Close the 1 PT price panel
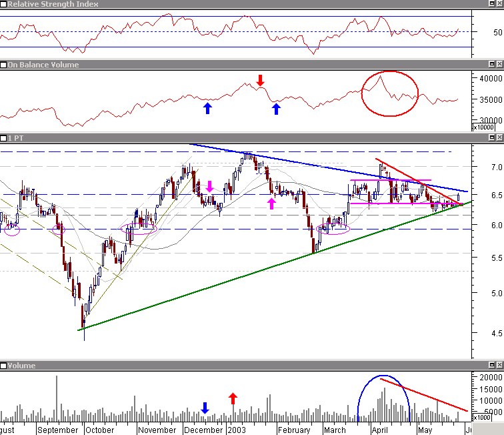Image resolution: width=504 pixels, height=435 pixels. pos(499,137)
